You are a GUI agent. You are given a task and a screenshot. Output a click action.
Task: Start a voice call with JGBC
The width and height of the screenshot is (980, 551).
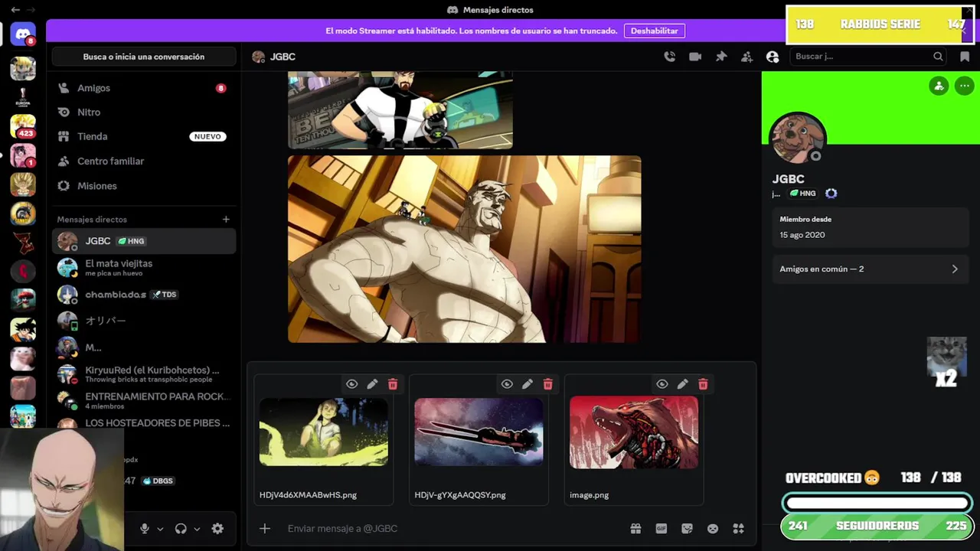click(x=670, y=57)
